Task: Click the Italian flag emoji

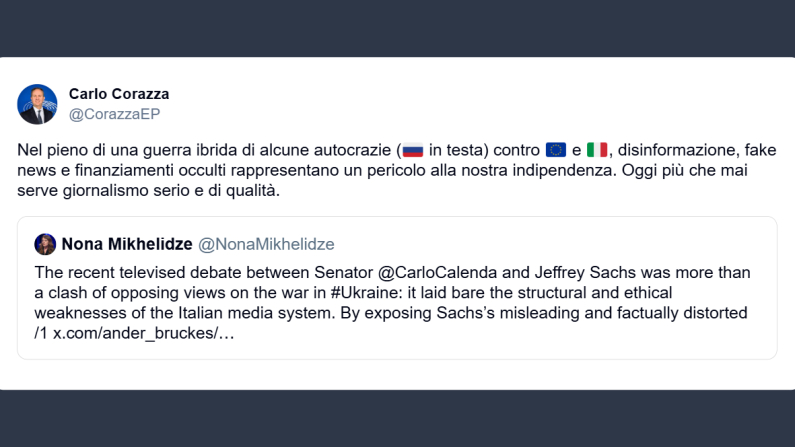Action: 597,150
